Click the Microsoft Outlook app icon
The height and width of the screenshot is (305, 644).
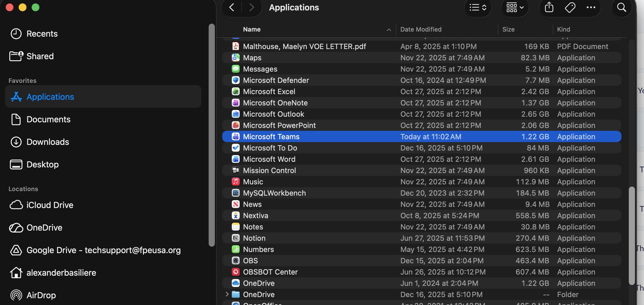pos(235,114)
